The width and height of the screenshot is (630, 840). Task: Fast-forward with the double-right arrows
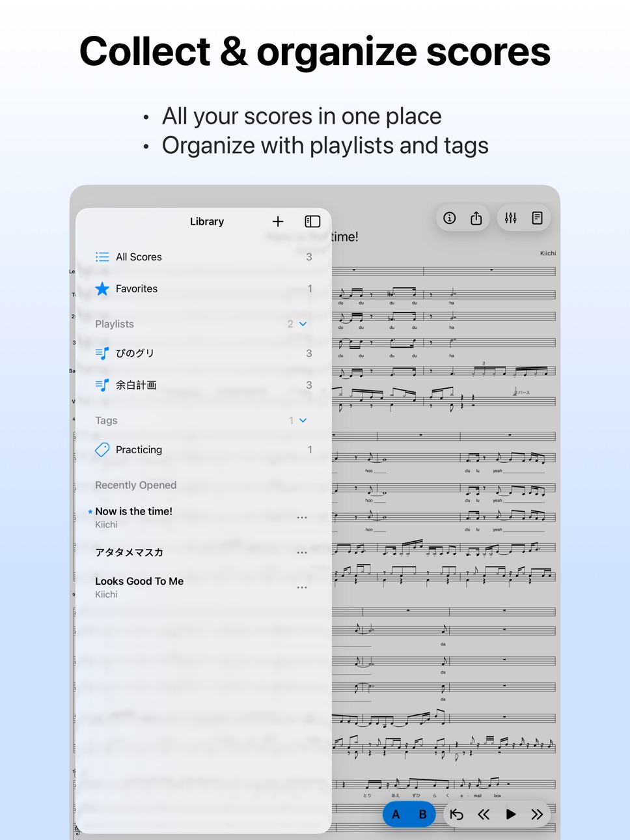point(537,815)
